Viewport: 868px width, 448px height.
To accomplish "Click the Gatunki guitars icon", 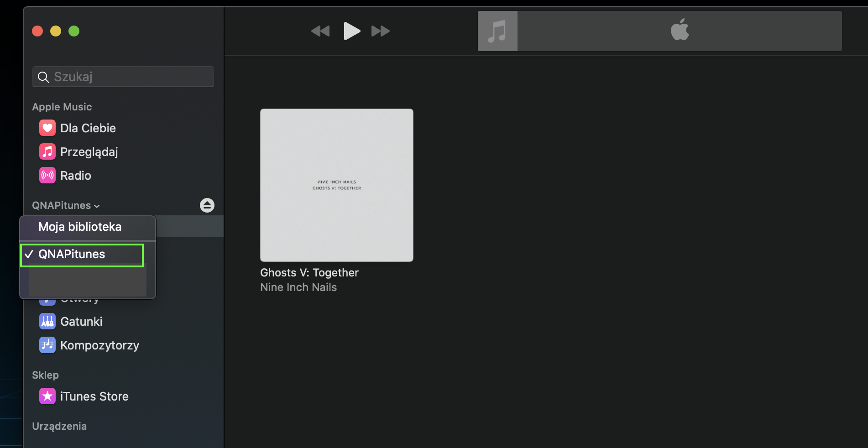I will (47, 321).
